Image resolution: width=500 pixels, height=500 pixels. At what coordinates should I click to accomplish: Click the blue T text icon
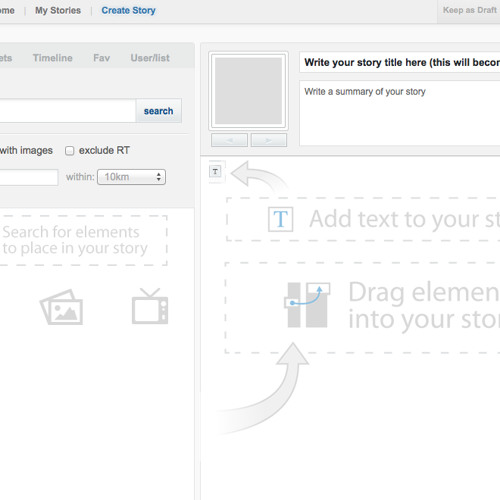(281, 219)
